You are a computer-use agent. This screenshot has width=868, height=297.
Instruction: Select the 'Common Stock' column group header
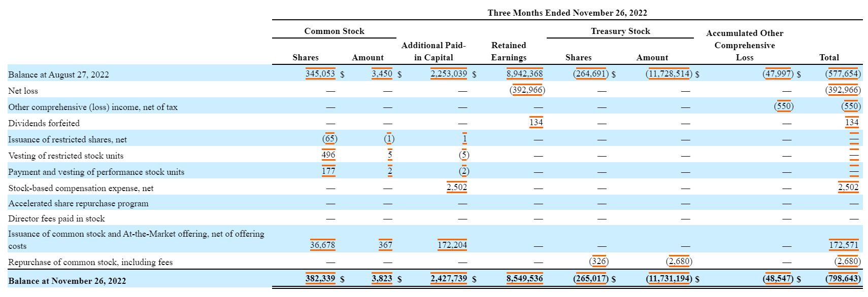(334, 31)
